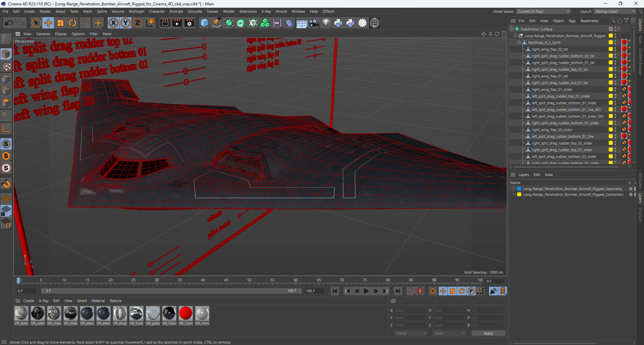Collapse the Subdivision Surface tree node
Screen dimensions: 644x345
(x=512, y=29)
